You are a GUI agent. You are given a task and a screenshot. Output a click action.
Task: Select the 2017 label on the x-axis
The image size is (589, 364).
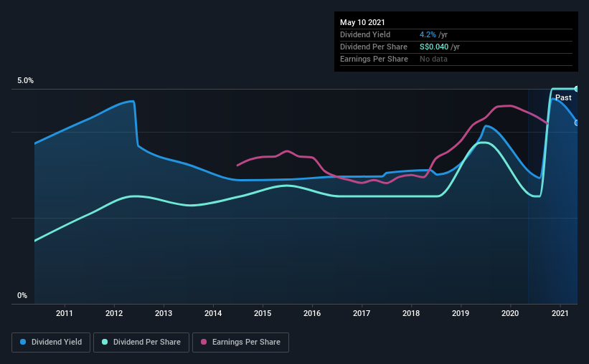[362, 313]
